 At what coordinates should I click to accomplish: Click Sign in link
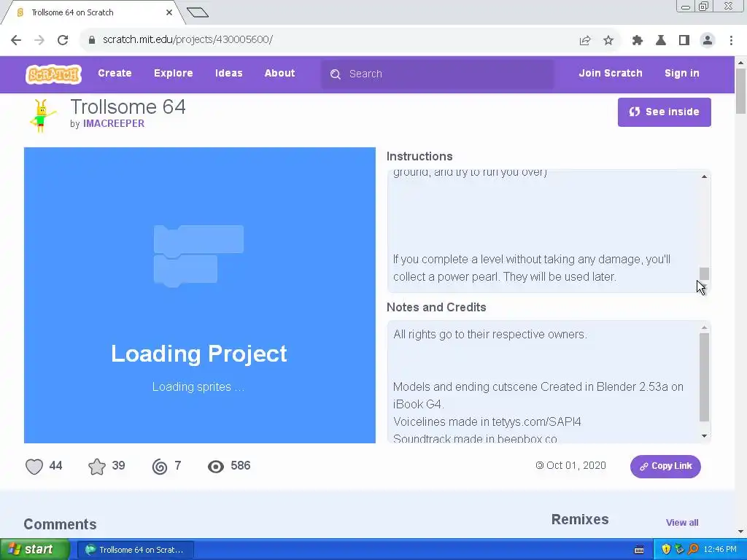(x=682, y=74)
